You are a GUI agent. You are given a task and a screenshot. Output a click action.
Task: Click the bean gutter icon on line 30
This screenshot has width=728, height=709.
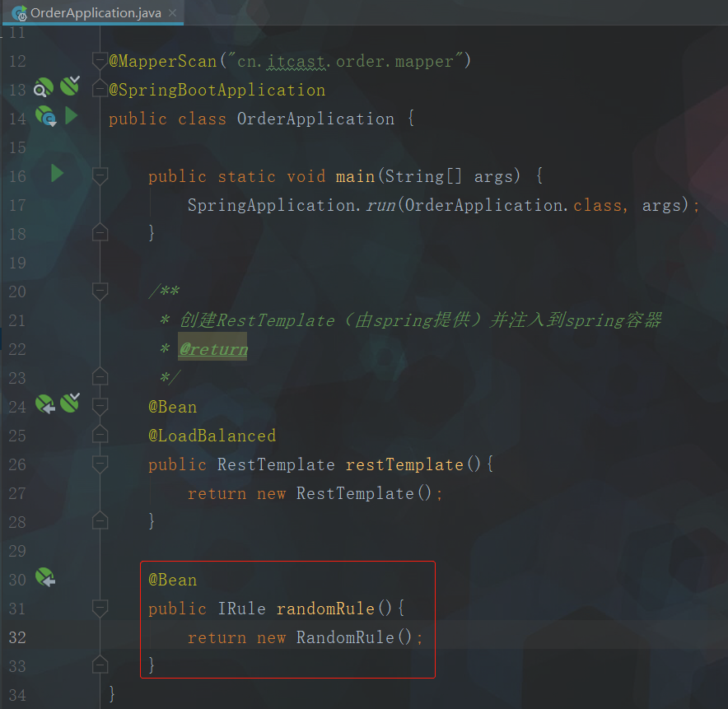45,577
